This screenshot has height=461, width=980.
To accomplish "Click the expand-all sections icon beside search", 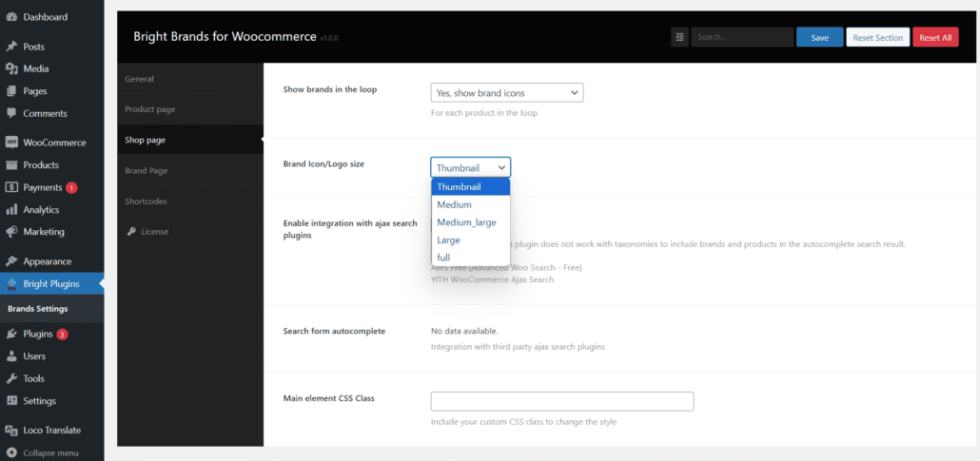I will 679,37.
